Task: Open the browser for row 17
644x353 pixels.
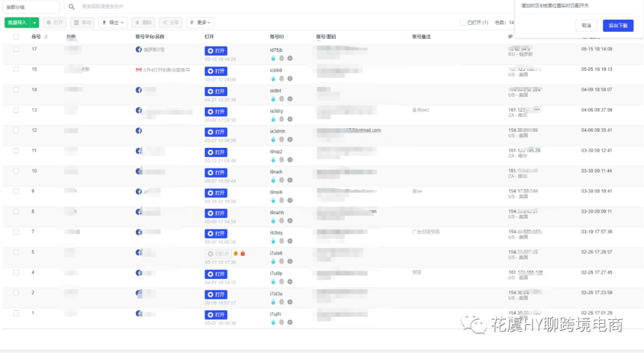Action: tap(216, 51)
